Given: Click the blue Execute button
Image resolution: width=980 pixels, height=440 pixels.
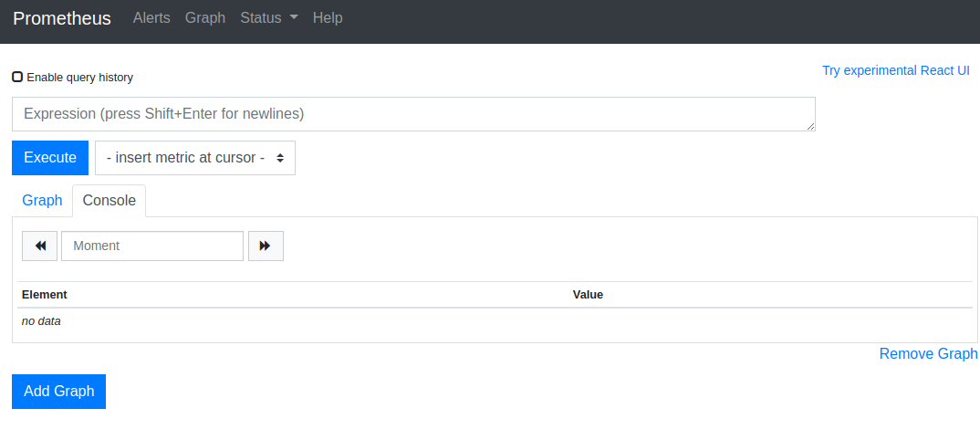Looking at the screenshot, I should pyautogui.click(x=50, y=158).
